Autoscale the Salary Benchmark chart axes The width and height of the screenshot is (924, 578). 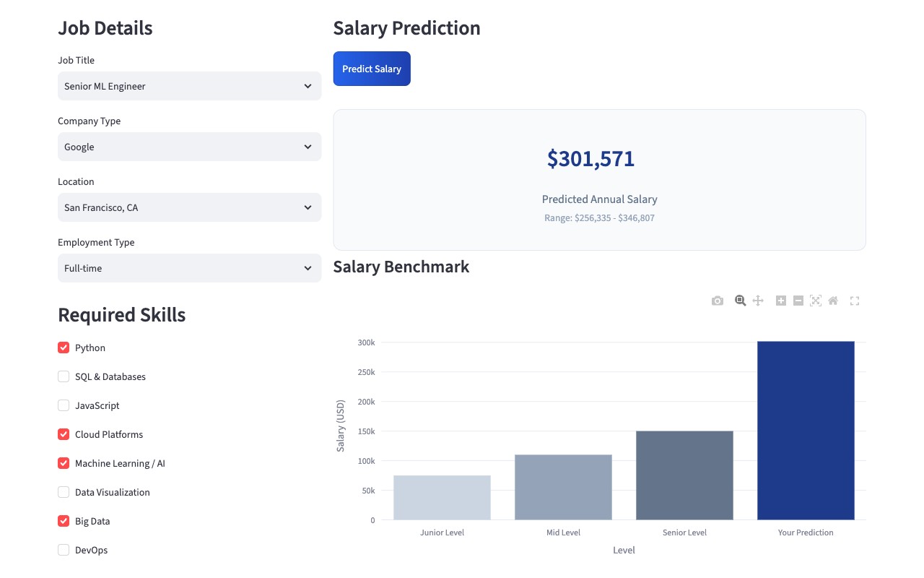coord(816,301)
